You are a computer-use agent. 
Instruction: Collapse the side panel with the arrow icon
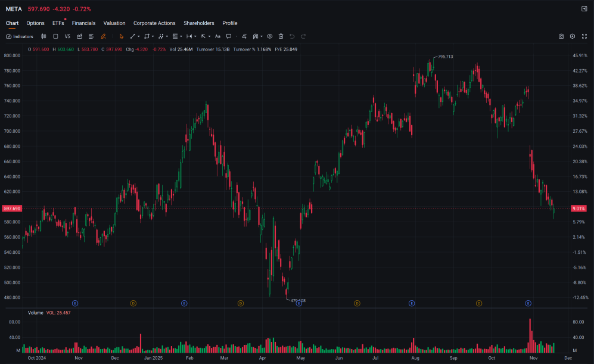tap(584, 9)
